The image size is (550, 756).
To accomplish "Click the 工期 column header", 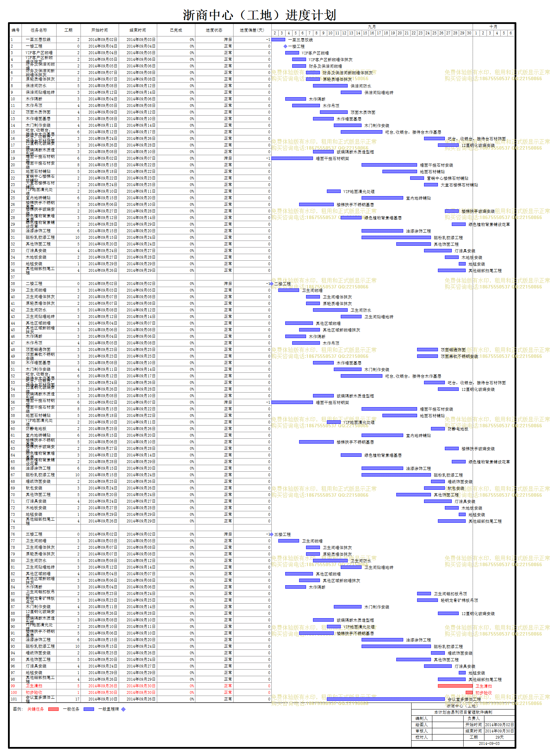I will [68, 30].
